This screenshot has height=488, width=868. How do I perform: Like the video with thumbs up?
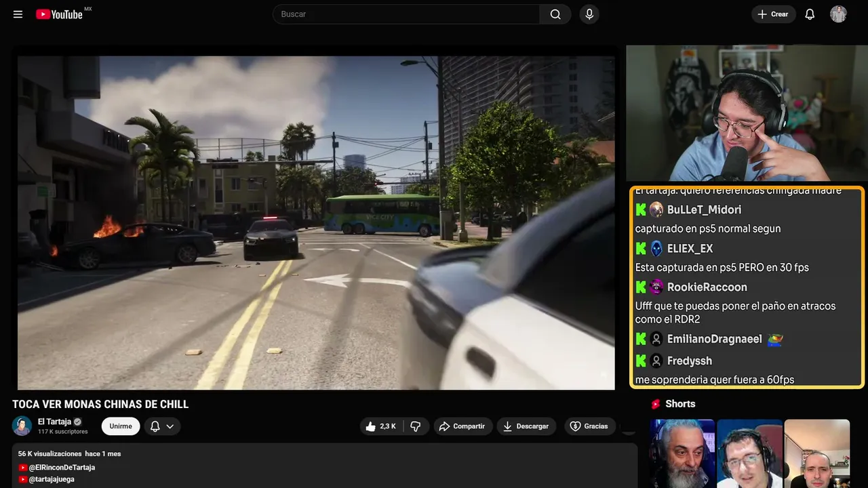tap(381, 426)
